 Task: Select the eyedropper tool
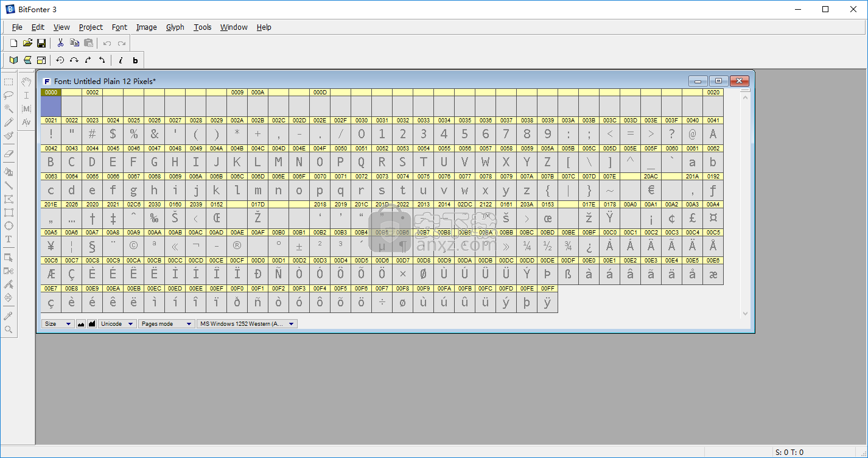[9, 316]
